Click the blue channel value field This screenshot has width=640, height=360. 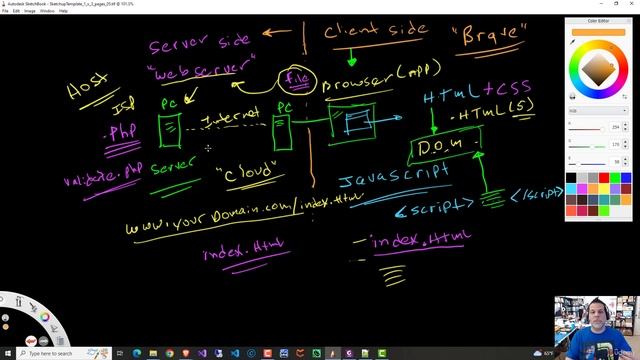pos(615,162)
